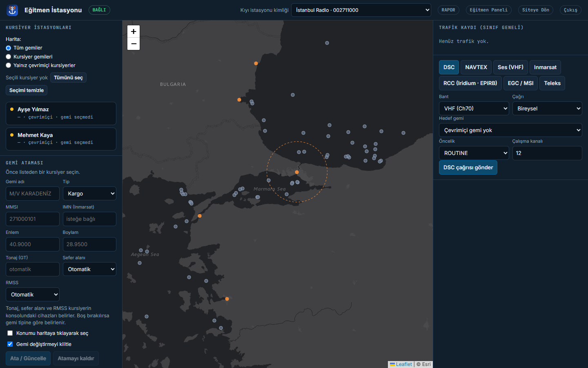Select trainee Mehmet Kaya card
Viewport: 588px width, 368px height.
coord(61,139)
